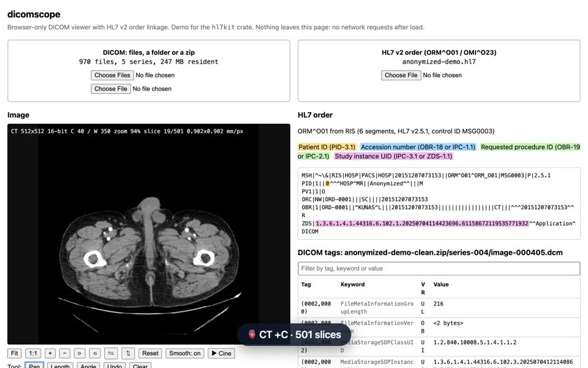Click the "<2 bytes>" value cell
The height and width of the screenshot is (368, 588).
pyautogui.click(x=448, y=323)
